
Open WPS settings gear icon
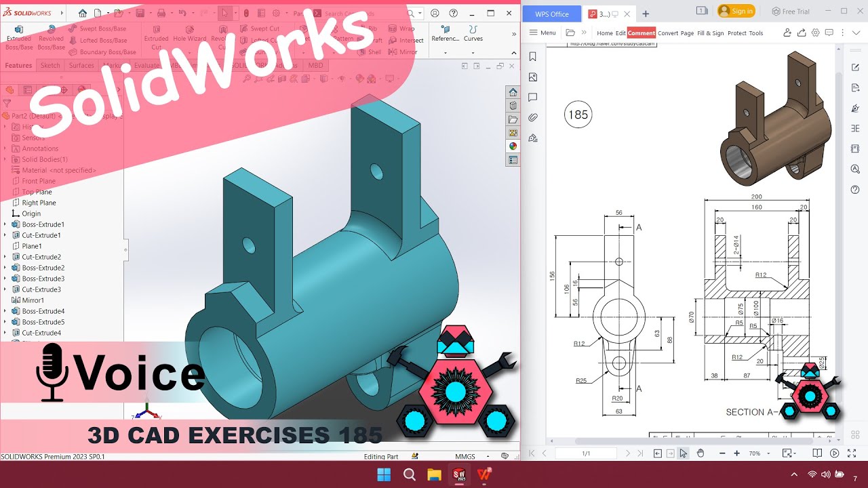click(x=816, y=33)
